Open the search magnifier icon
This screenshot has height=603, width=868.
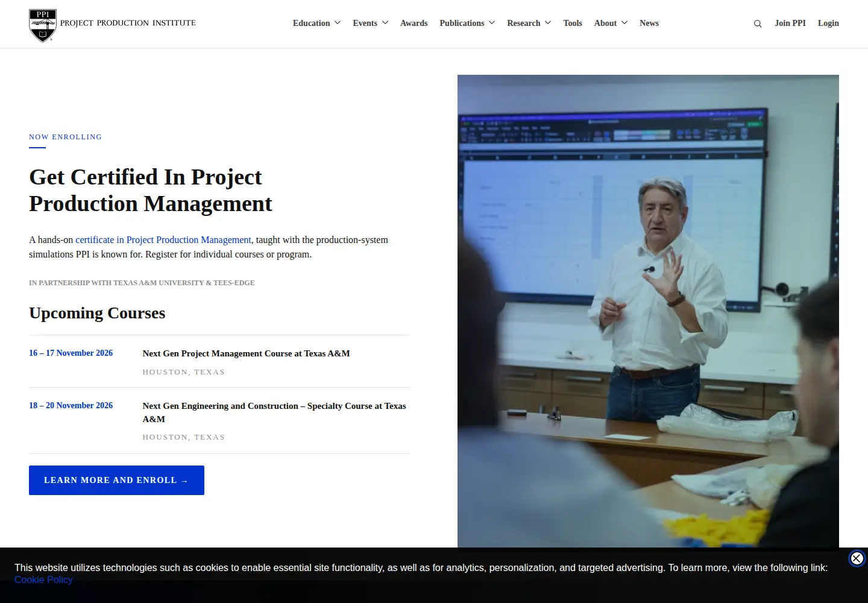click(758, 24)
